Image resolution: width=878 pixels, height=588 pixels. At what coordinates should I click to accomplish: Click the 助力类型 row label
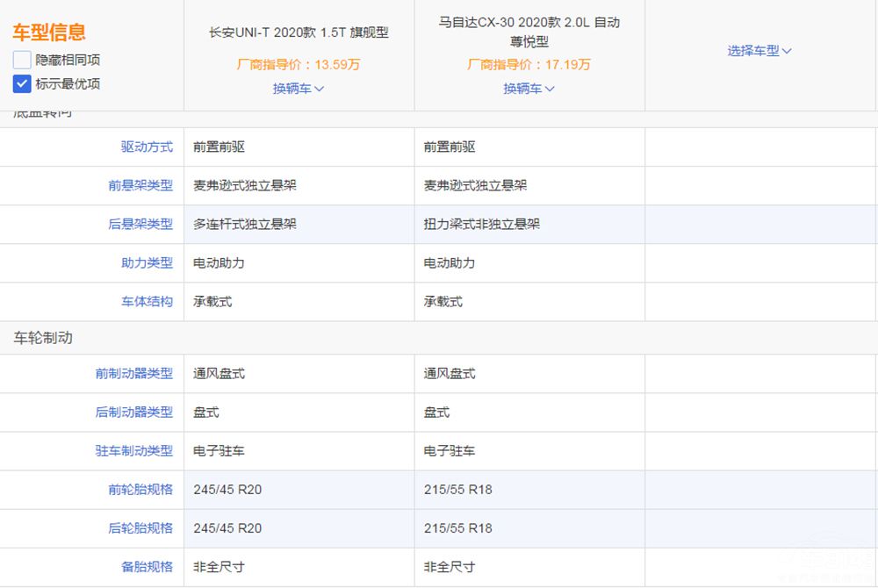pyautogui.click(x=147, y=263)
